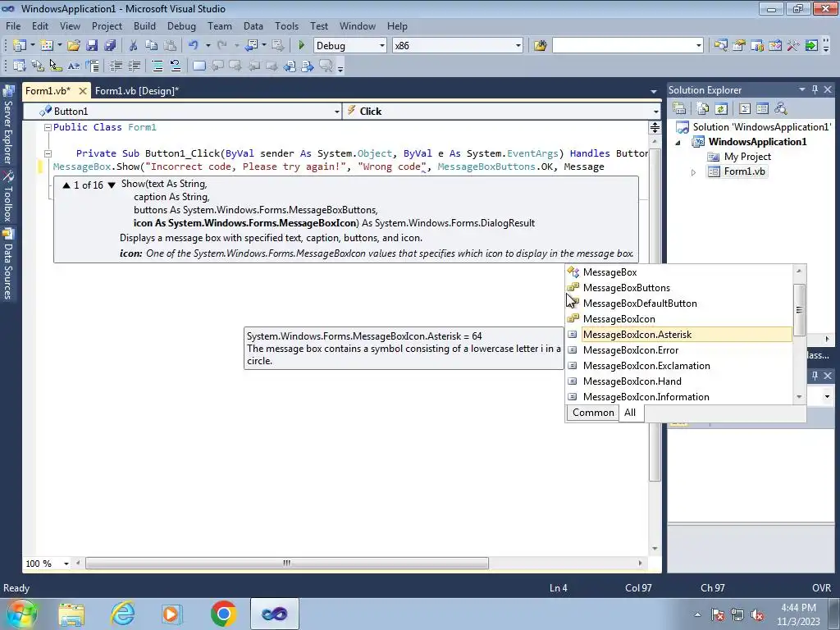Open the Toolbox hammer-and-wrench icon
840x630 pixels.
coord(793,46)
